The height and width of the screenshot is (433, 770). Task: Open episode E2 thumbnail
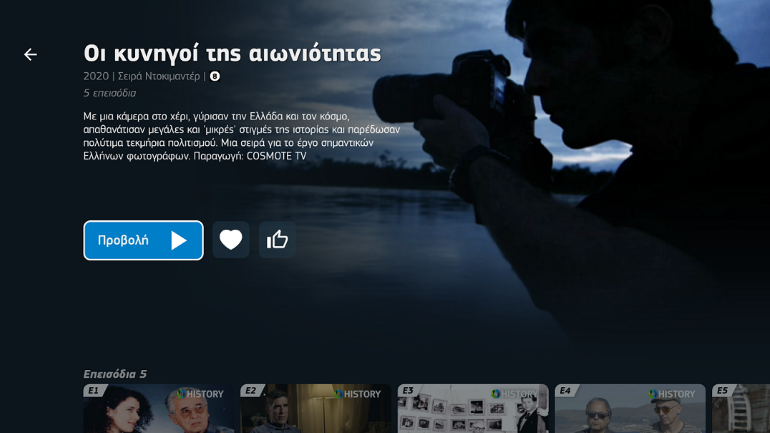coord(315,412)
